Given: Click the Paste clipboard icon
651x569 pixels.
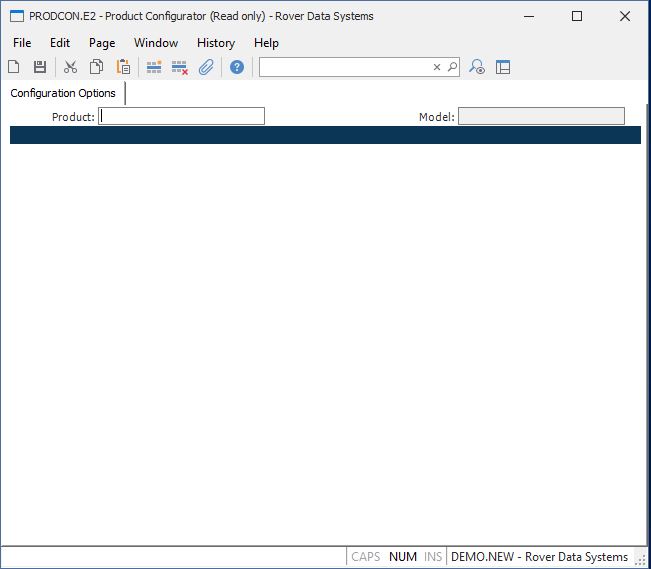Looking at the screenshot, I should [x=123, y=67].
